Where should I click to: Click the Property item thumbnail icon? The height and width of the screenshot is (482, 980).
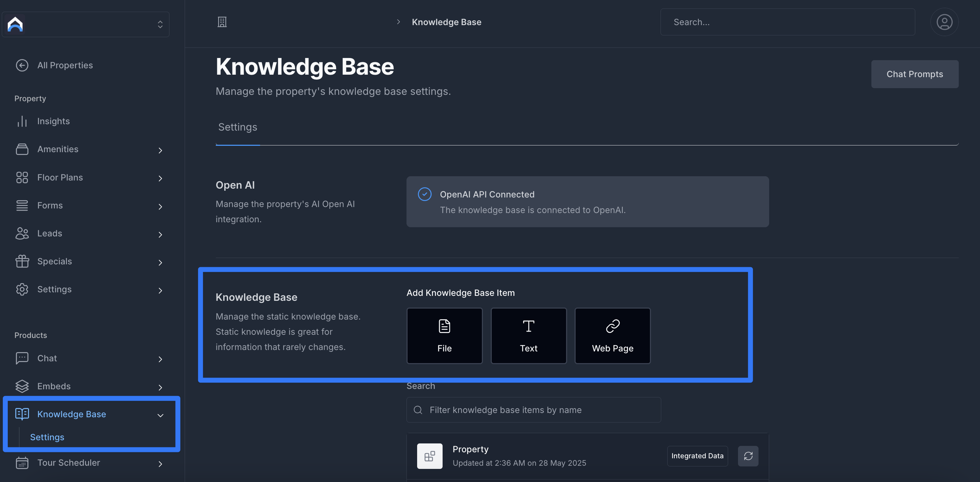(x=430, y=456)
